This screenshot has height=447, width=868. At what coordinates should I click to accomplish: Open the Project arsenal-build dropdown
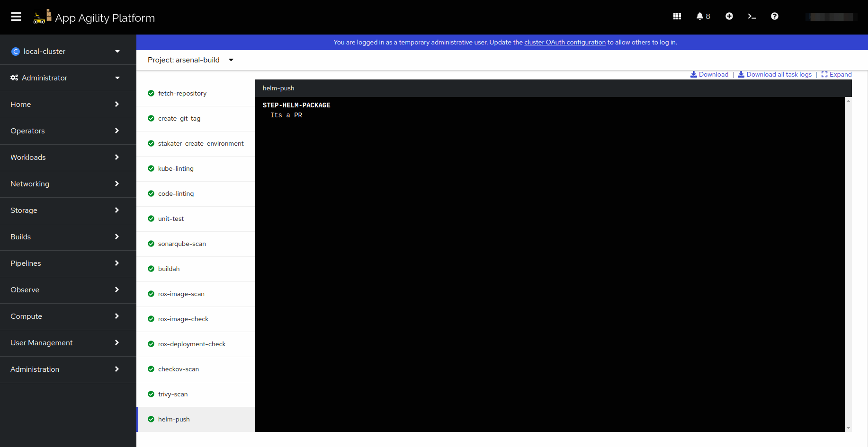click(190, 60)
